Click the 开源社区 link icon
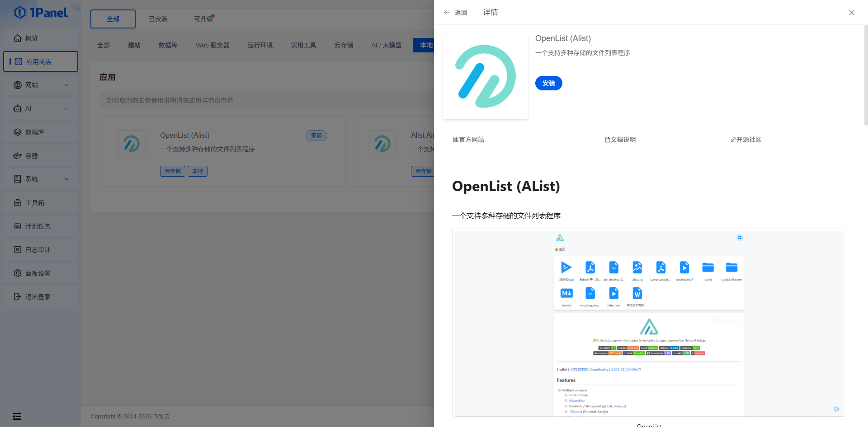 [733, 140]
